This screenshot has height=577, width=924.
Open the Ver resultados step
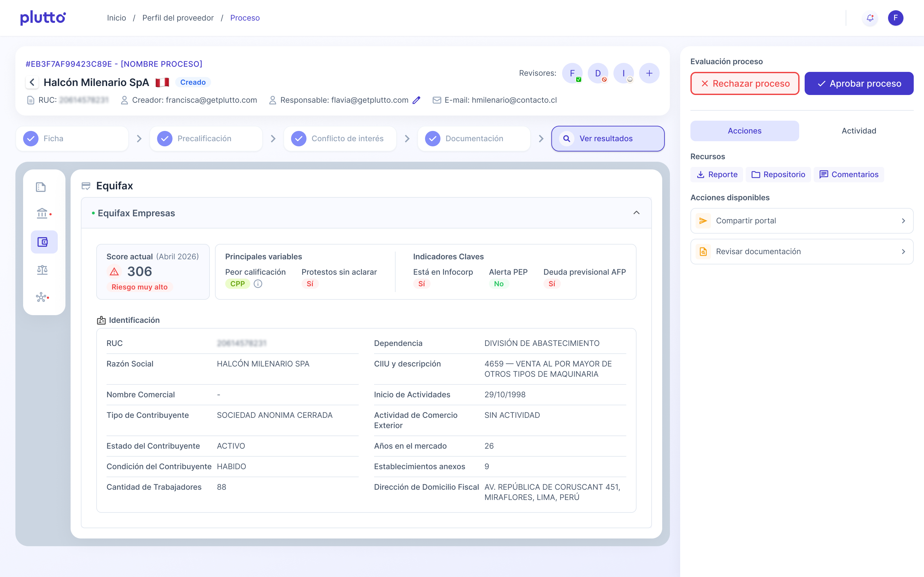point(608,139)
